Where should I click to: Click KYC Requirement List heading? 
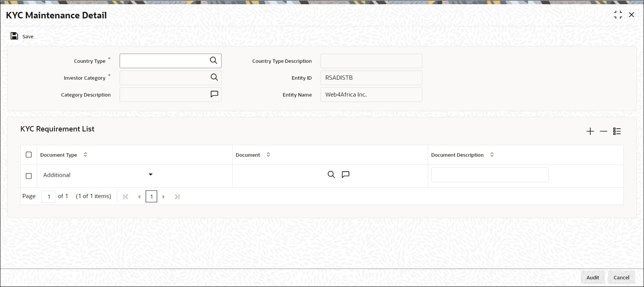pyautogui.click(x=57, y=129)
